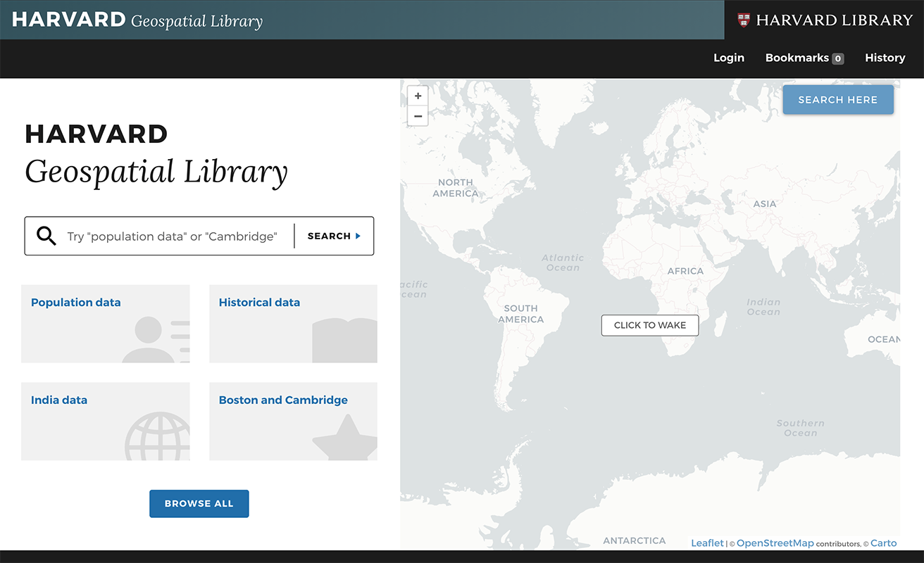Open the Login page
The height and width of the screenshot is (563, 924).
click(728, 58)
